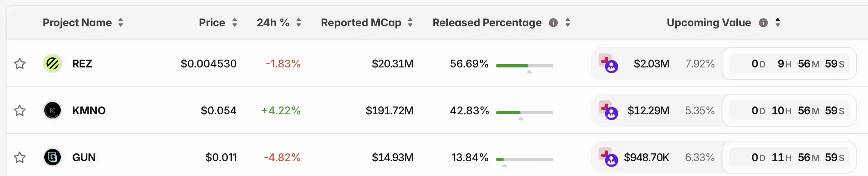Click the KMNO unlock allocation icon
The image size is (868, 176).
tap(608, 111)
